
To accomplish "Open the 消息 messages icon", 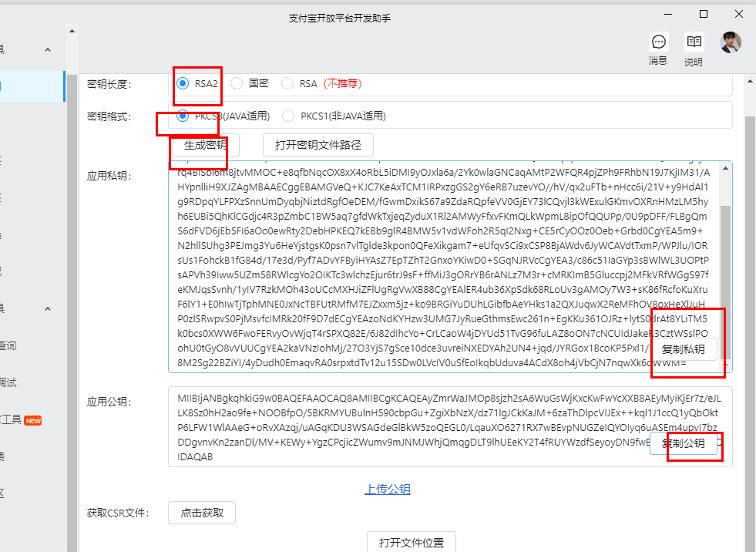I will [658, 49].
